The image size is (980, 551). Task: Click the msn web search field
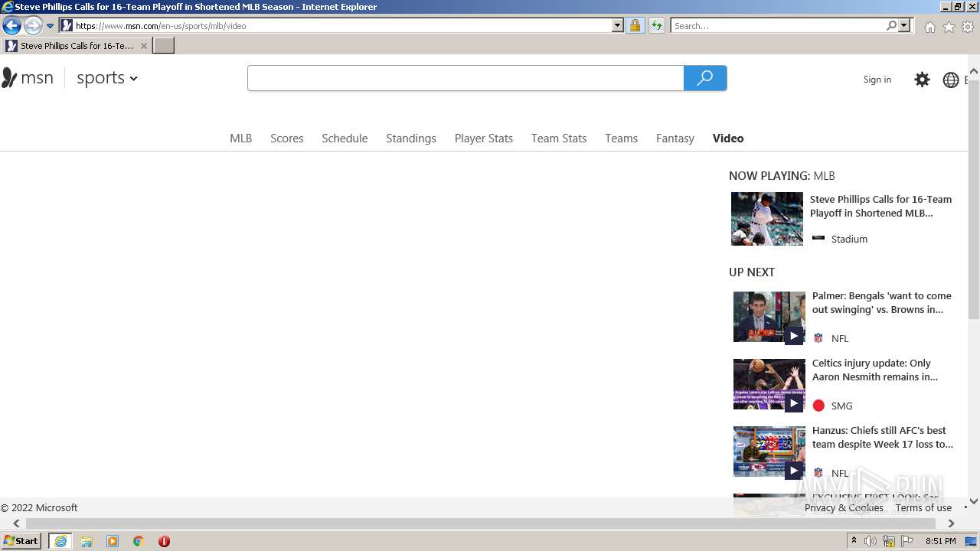[465, 78]
